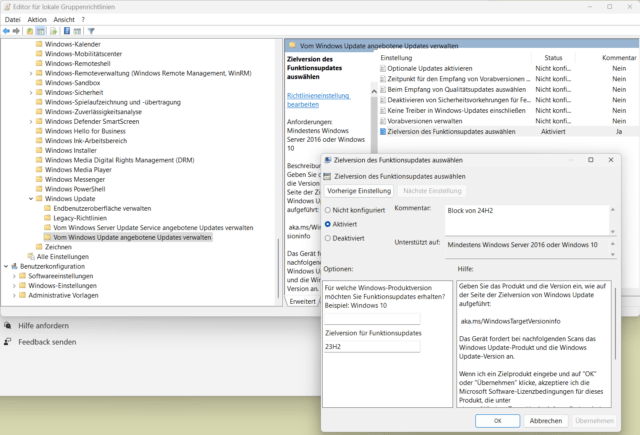Expand the Softwareeinstellungen tree node

(17, 277)
